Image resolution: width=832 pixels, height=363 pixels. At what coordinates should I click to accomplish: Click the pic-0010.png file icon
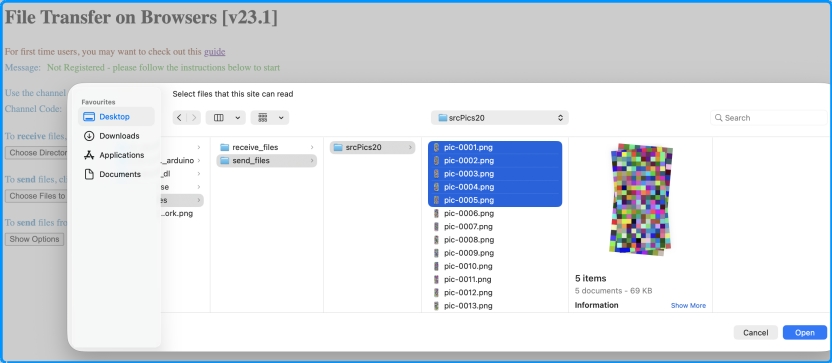[436, 266]
